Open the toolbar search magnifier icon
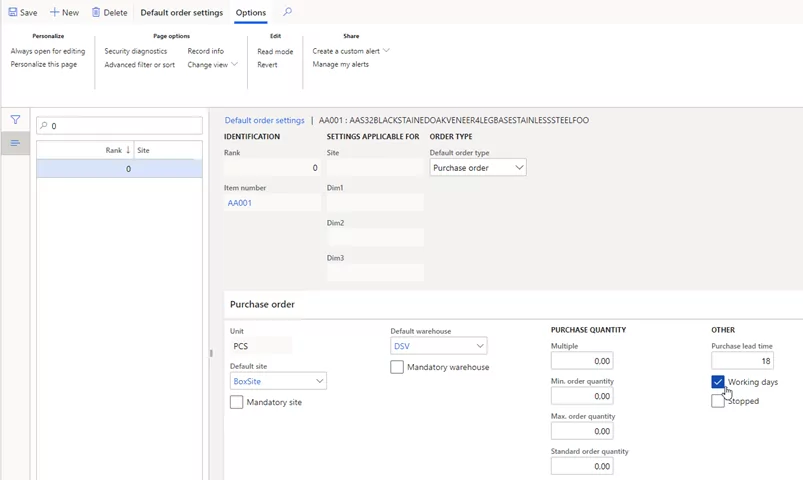Screen dimensions: 803x480 click(287, 12)
